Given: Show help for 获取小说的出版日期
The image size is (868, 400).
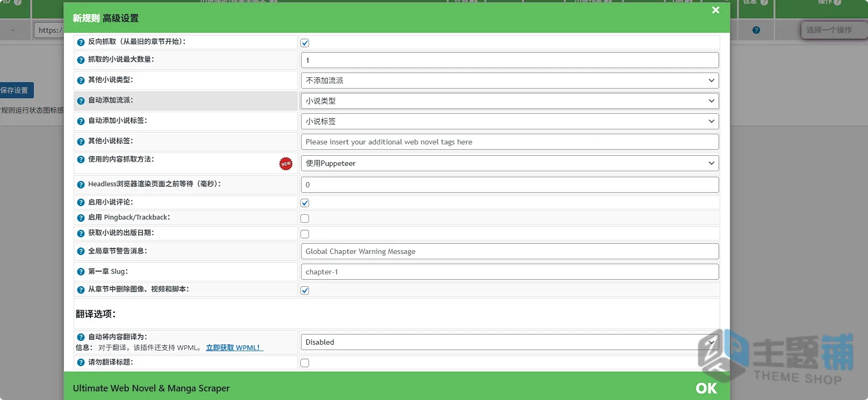Looking at the screenshot, I should point(81,234).
